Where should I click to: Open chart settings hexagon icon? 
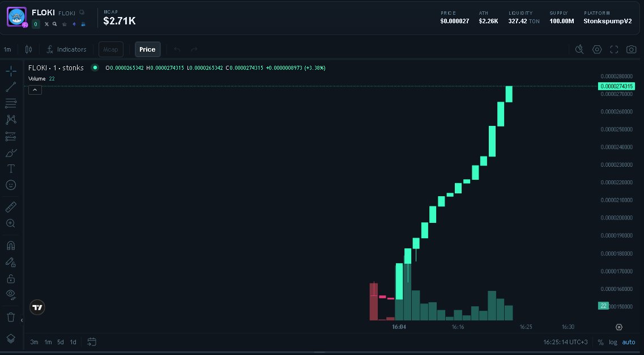tap(597, 49)
